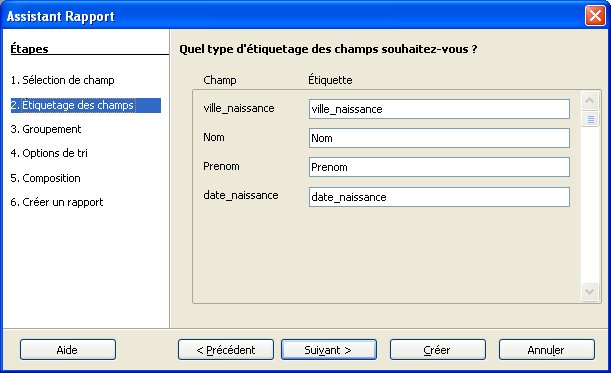This screenshot has width=611, height=373.
Task: Click the Nom label input field
Action: (x=439, y=138)
